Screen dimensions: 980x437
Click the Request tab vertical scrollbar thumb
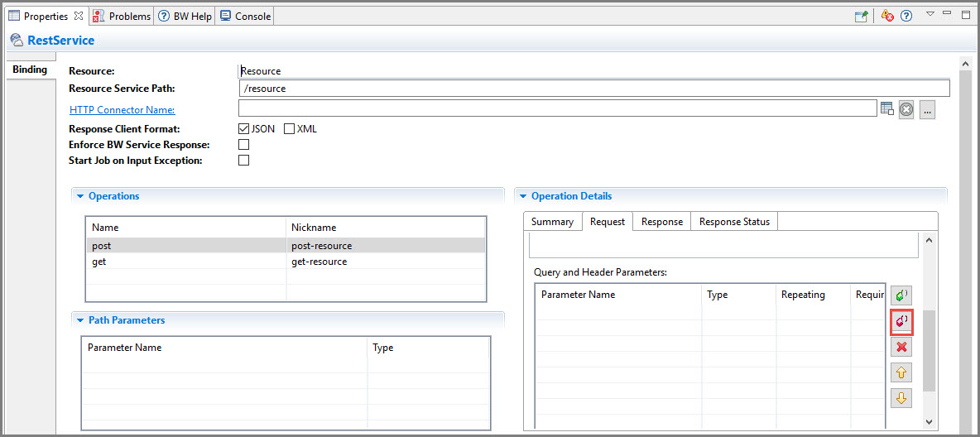point(929,350)
